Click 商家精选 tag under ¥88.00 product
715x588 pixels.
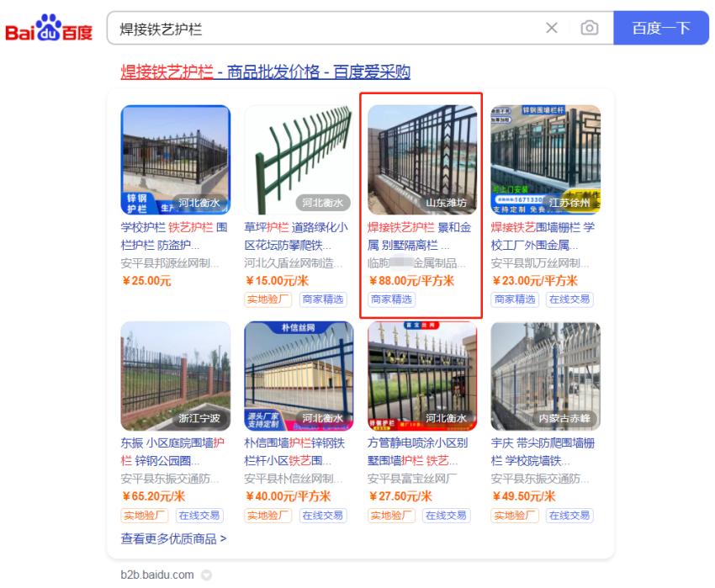coord(391,299)
